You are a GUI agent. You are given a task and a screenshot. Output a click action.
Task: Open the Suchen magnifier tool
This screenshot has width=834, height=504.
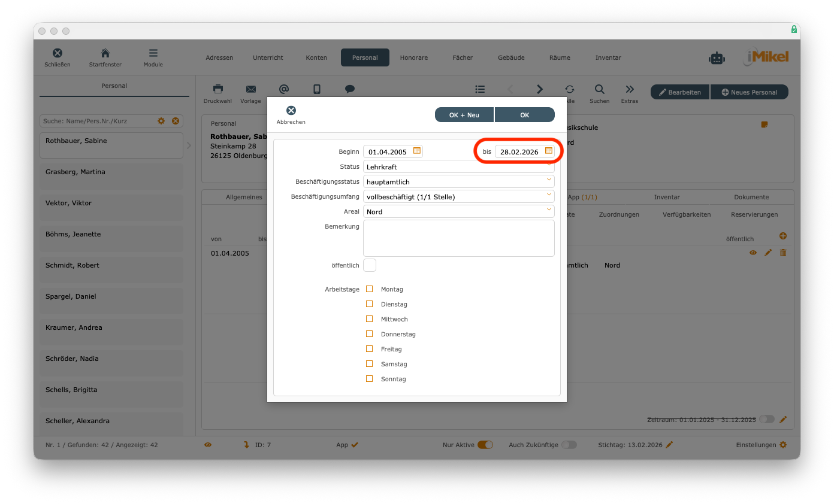[x=599, y=89]
